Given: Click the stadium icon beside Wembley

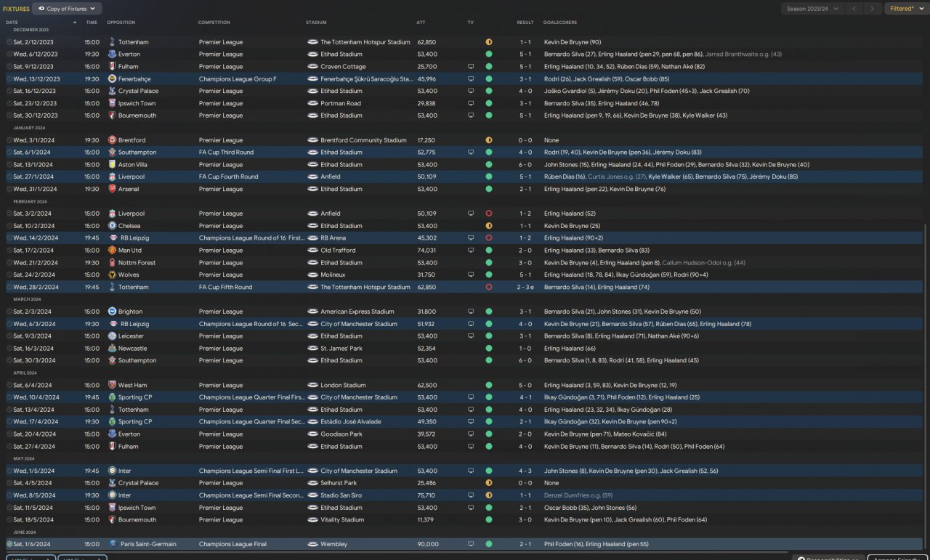Looking at the screenshot, I should tap(312, 544).
